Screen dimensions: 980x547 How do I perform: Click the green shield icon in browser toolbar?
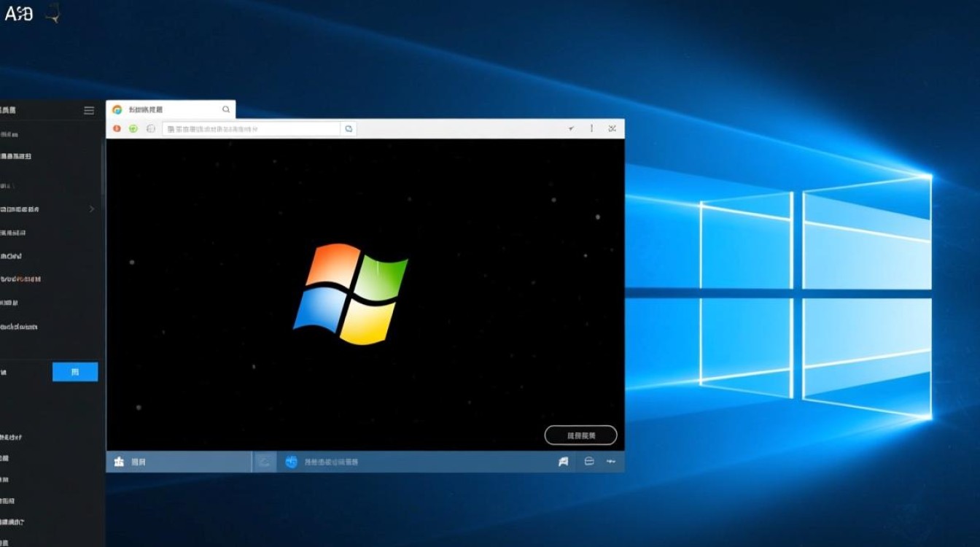pos(133,128)
